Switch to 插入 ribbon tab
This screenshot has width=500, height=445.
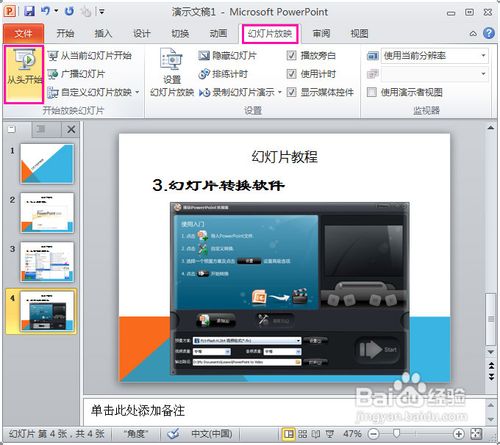(103, 33)
